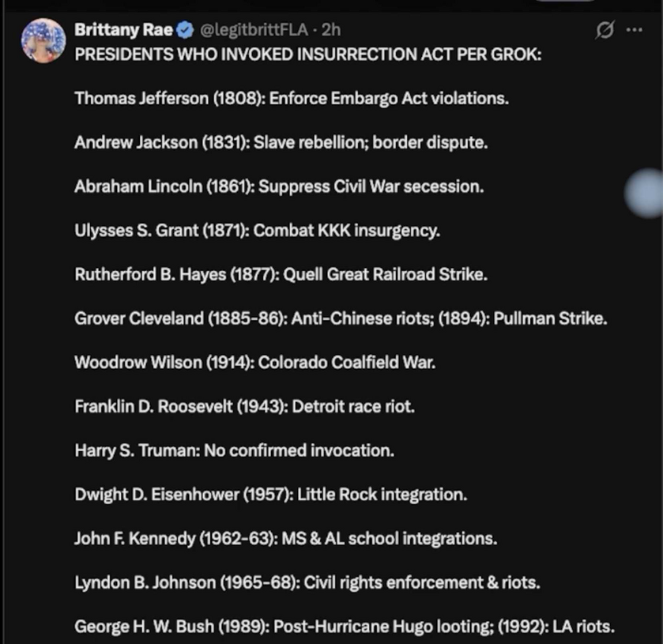
Task: Click the Dwight D. Eisenhower line
Action: click(270, 495)
